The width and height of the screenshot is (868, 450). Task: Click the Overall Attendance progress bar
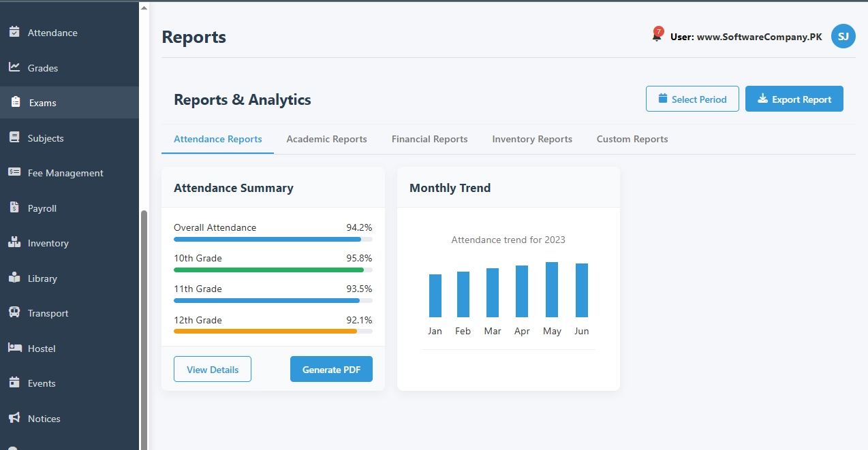click(273, 240)
